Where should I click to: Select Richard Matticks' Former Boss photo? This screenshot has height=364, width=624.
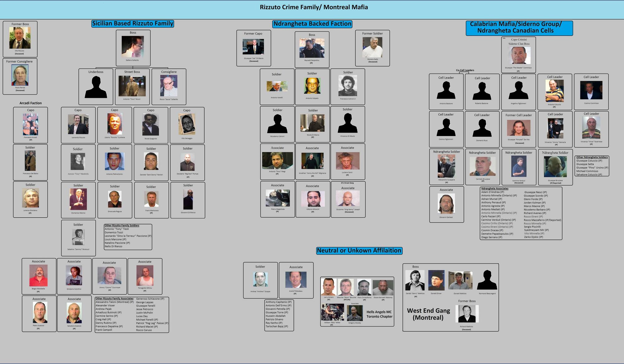coord(467,314)
